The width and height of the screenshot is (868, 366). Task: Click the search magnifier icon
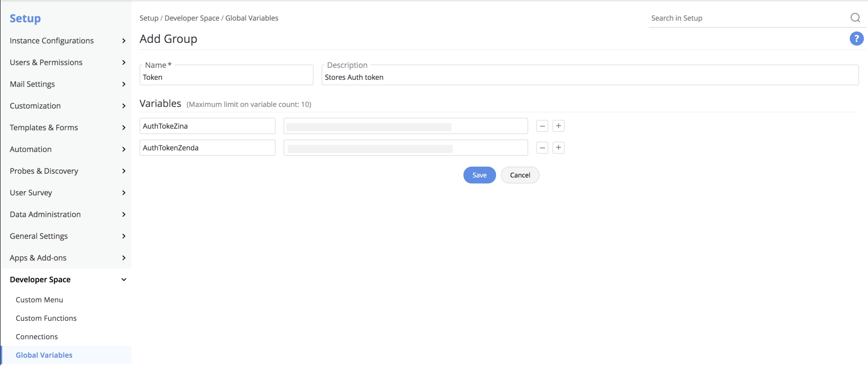click(x=855, y=18)
